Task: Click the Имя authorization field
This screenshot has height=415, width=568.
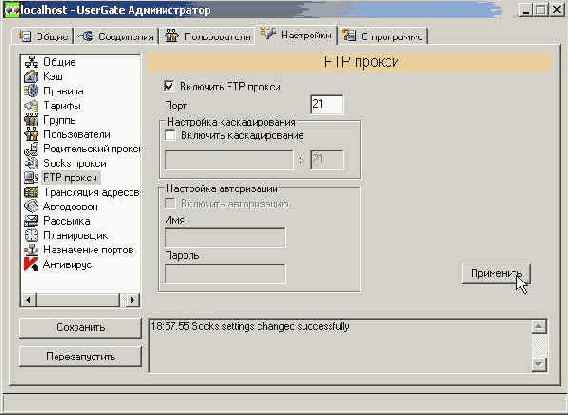Action: pyautogui.click(x=225, y=238)
